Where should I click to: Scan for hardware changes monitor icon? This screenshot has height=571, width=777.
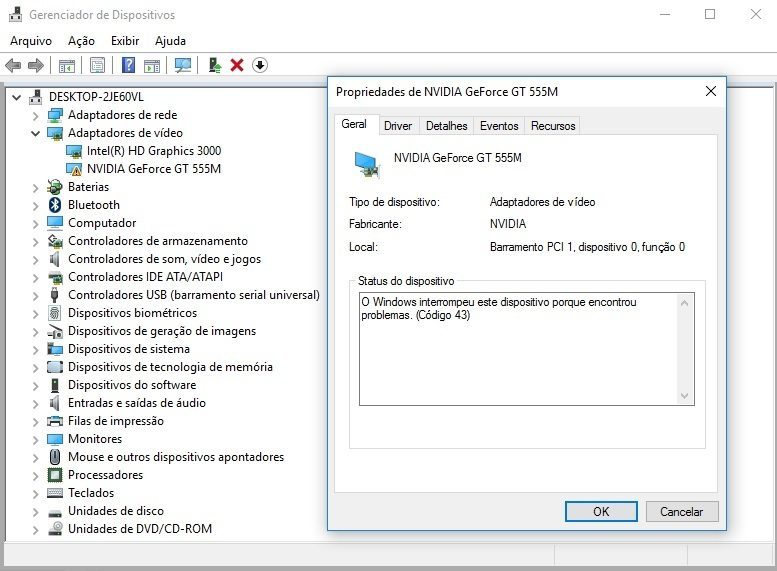point(183,65)
